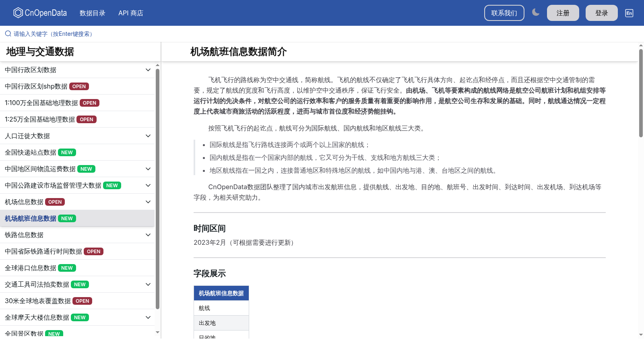This screenshot has width=644, height=345.
Task: Expand 交通工具司法拍卖数据 chevron
Action: [x=148, y=284]
